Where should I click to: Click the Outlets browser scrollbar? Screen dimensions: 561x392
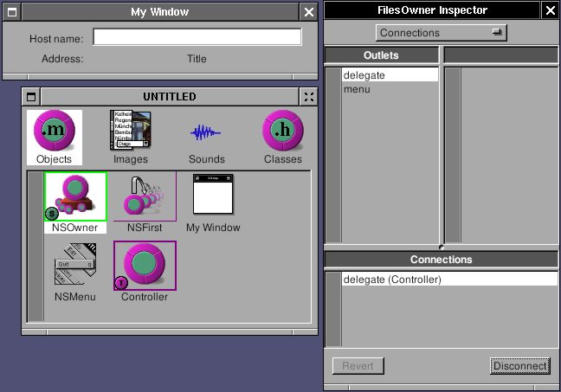pos(333,156)
